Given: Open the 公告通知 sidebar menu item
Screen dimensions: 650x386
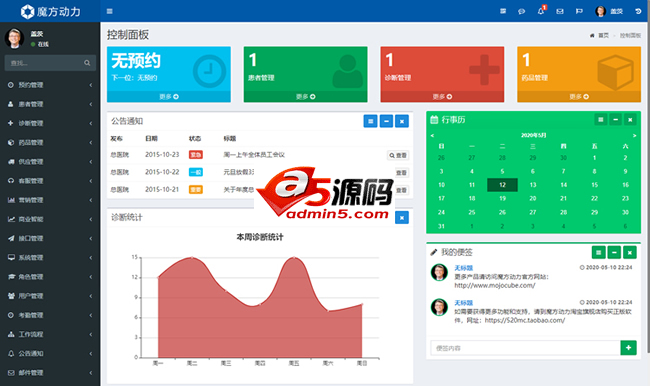Looking at the screenshot, I should click(50, 353).
